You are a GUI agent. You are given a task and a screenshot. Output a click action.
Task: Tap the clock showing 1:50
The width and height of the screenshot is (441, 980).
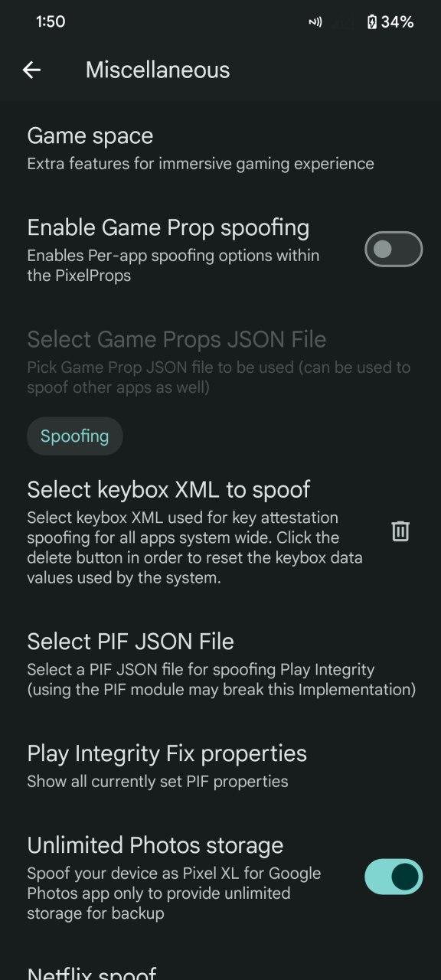[51, 22]
